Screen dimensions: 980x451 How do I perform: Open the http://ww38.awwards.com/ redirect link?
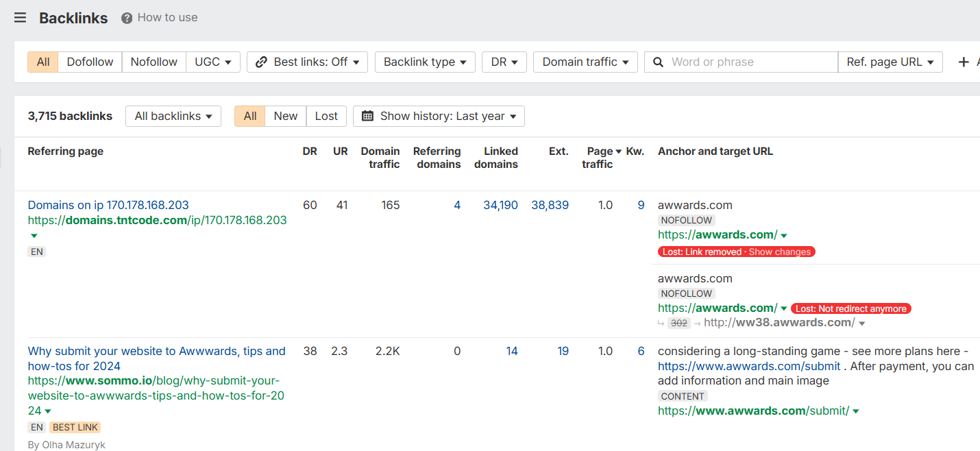(x=779, y=322)
